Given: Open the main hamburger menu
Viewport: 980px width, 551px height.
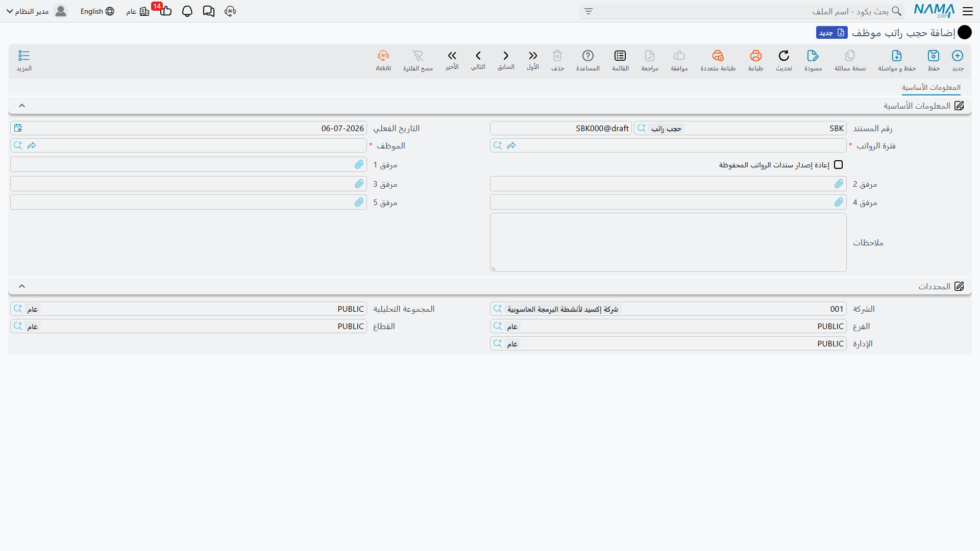Looking at the screenshot, I should 968,11.
